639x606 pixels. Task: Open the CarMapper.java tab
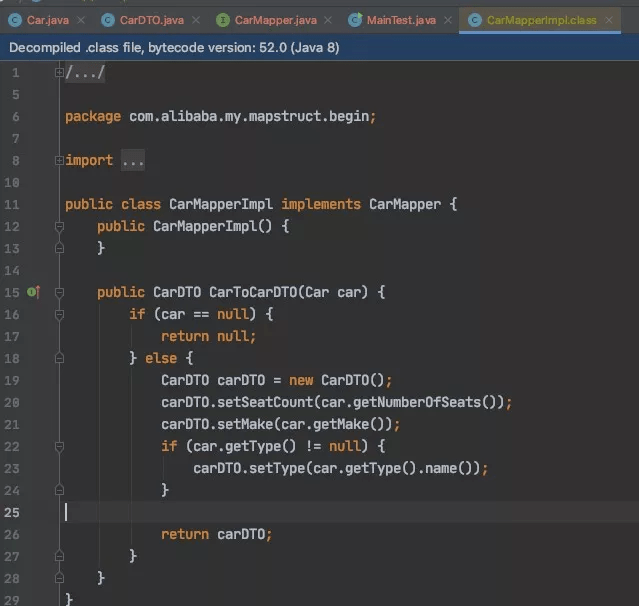coord(275,20)
